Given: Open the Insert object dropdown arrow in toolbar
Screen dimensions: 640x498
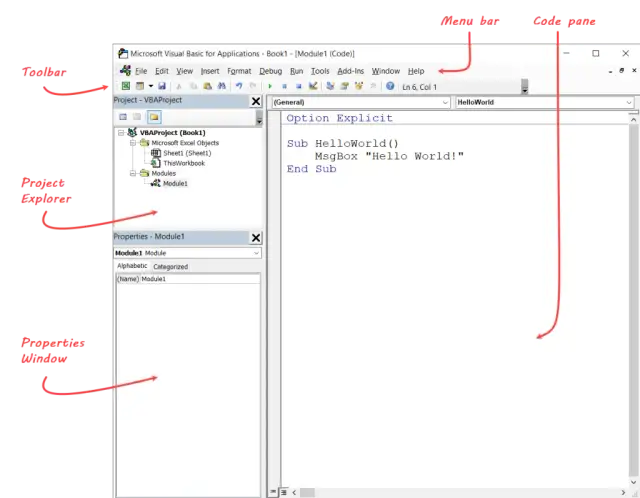Looking at the screenshot, I should 151,86.
